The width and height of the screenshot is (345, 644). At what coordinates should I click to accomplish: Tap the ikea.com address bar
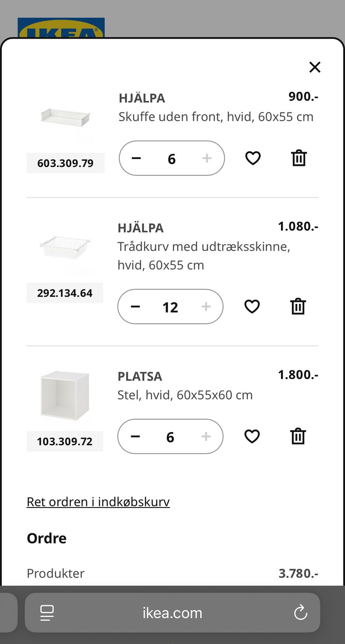tap(172, 613)
